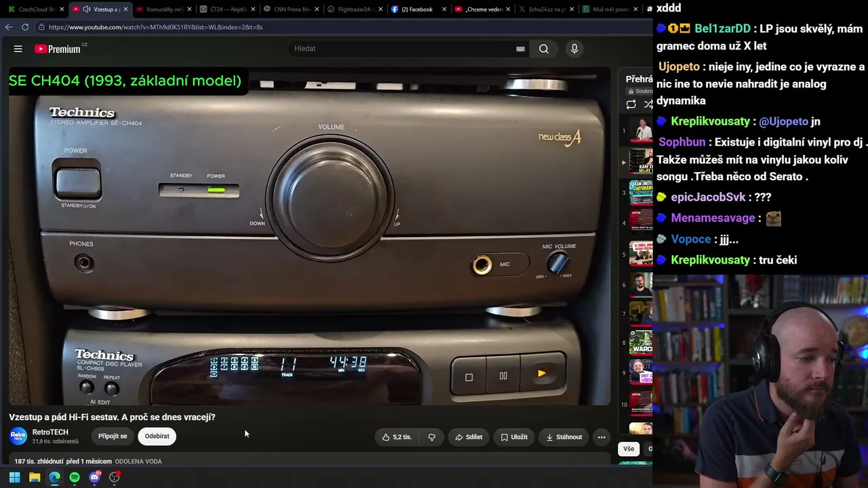The height and width of the screenshot is (488, 868).
Task: Dislike the video
Action: (x=431, y=437)
